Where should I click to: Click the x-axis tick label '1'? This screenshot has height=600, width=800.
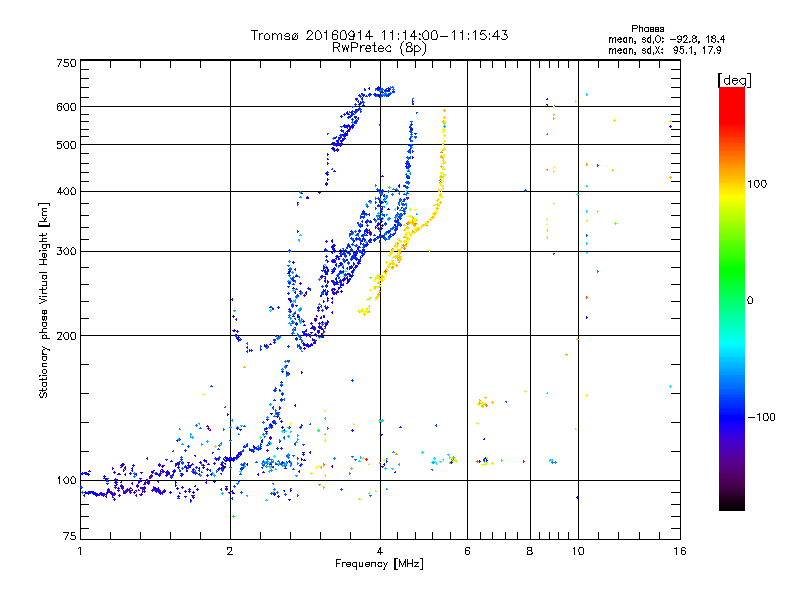(80, 551)
